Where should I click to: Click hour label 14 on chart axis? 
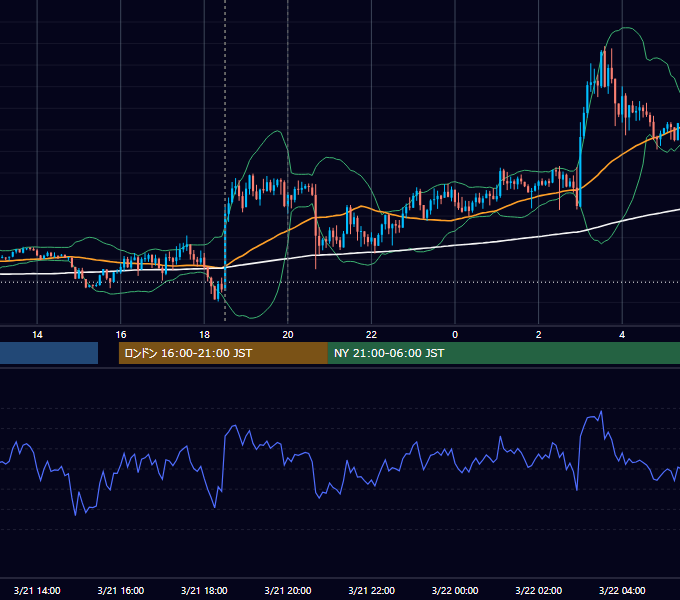37,335
